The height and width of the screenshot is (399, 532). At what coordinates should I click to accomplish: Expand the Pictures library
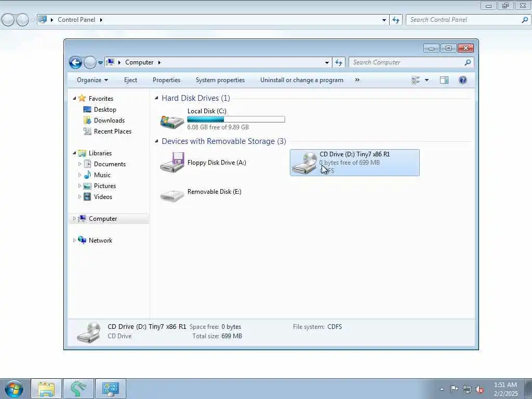point(79,186)
